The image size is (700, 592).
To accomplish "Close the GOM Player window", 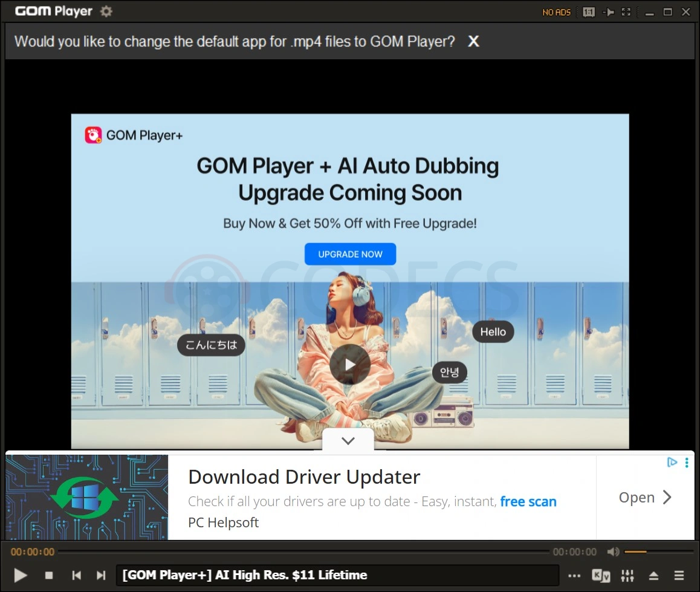I will point(686,12).
